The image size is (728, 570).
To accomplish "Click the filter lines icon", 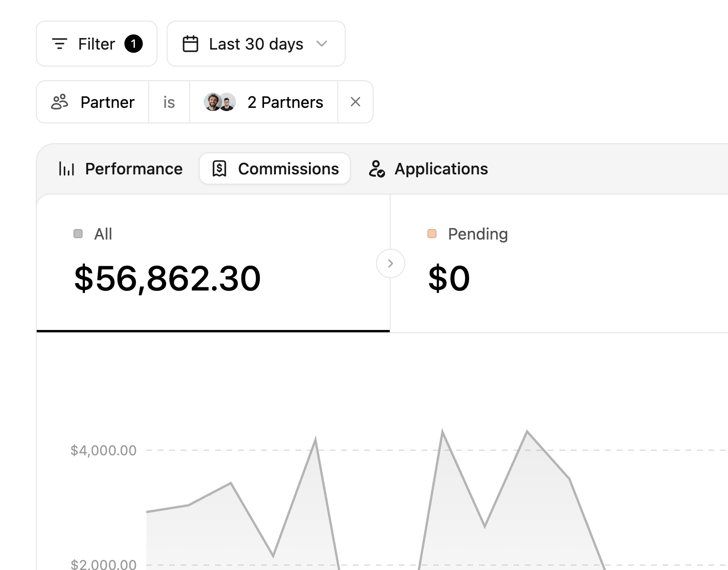I will pyautogui.click(x=60, y=44).
